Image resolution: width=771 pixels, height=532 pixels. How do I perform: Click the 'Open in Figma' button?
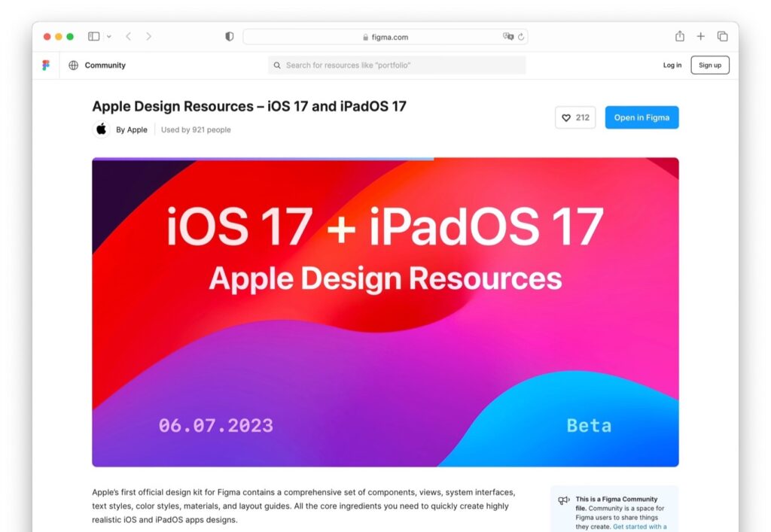click(x=641, y=117)
